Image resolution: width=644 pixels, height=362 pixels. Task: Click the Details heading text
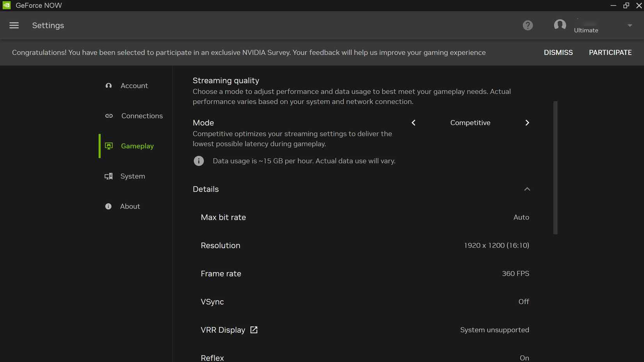[206, 189]
